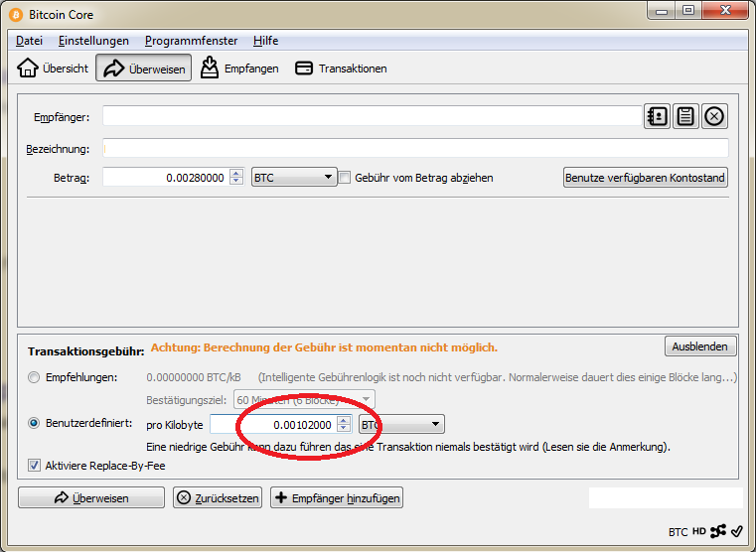Click the bottom Überweisen send button
Viewport: 756px width, 552px height.
(91, 498)
